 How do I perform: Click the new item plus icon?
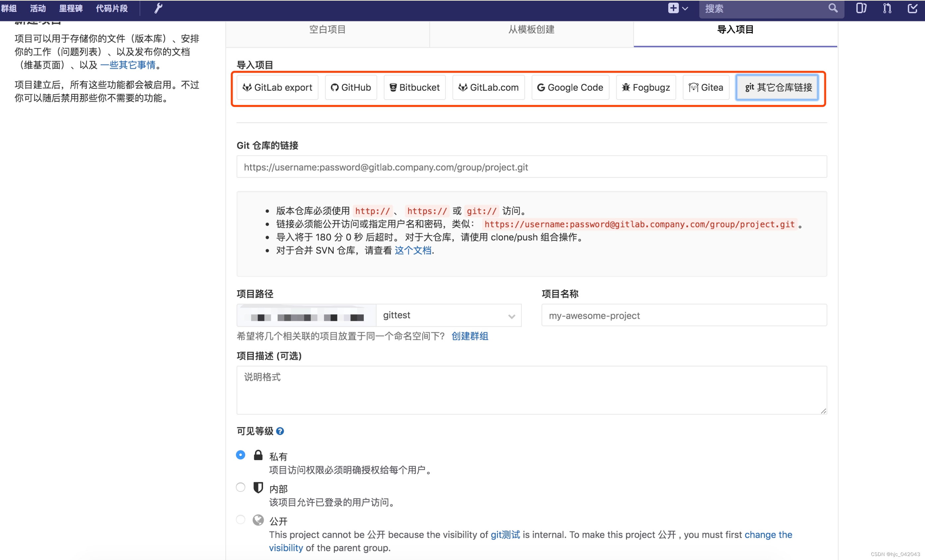[673, 8]
